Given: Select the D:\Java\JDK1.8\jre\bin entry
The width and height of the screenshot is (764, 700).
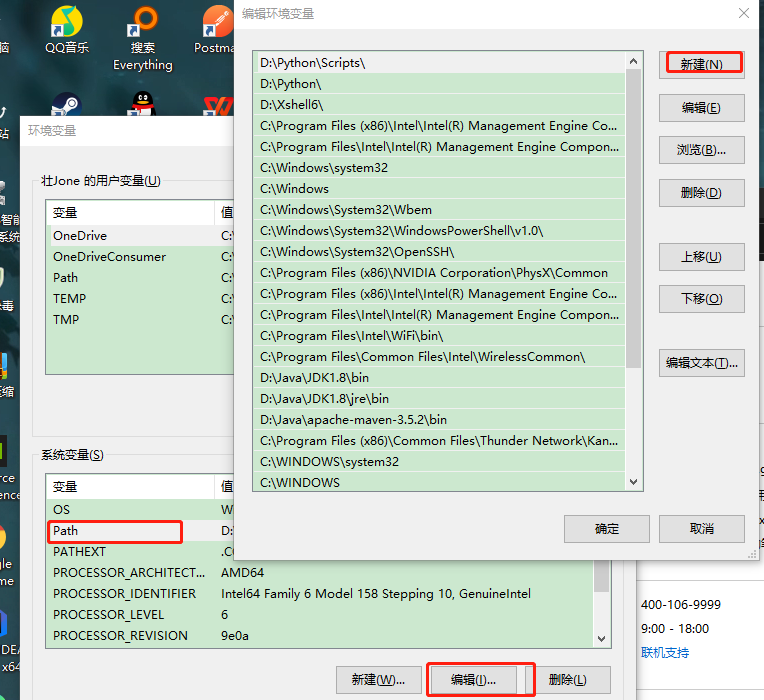Looking at the screenshot, I should [439, 398].
